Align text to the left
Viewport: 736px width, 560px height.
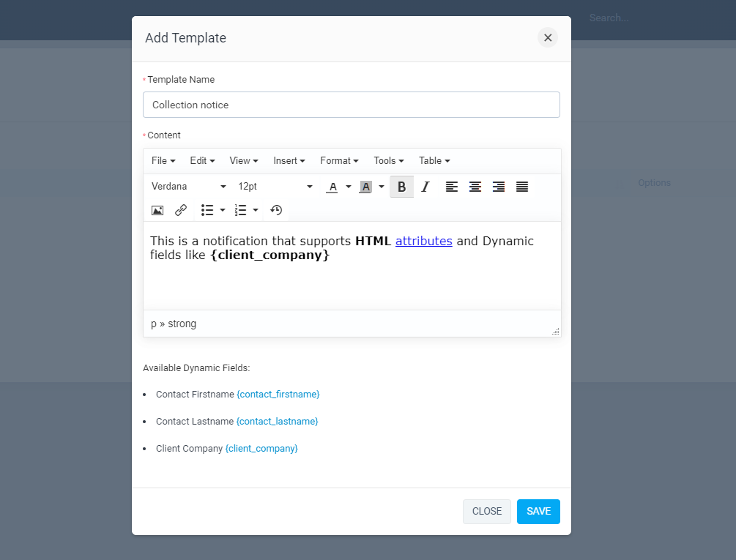[452, 187]
